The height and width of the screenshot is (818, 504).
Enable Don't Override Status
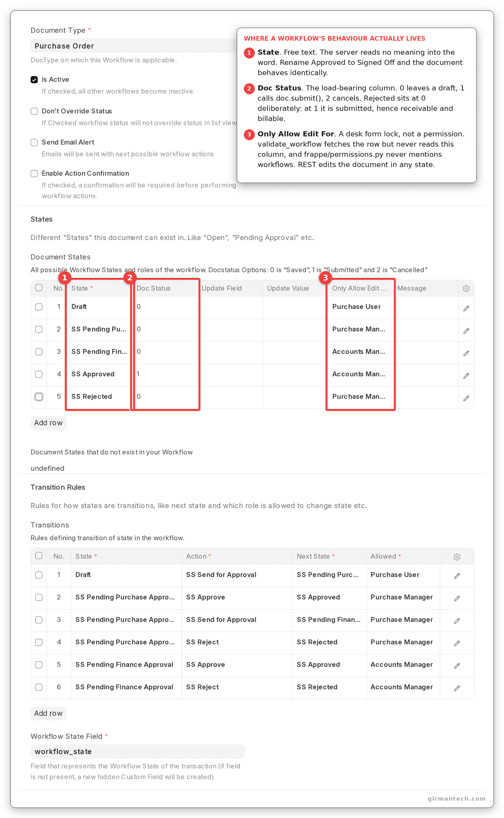[x=34, y=111]
